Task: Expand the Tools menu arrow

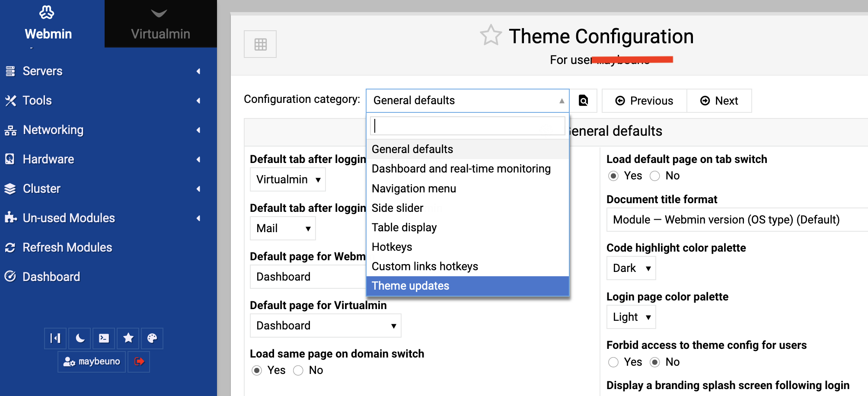Action: coord(198,101)
